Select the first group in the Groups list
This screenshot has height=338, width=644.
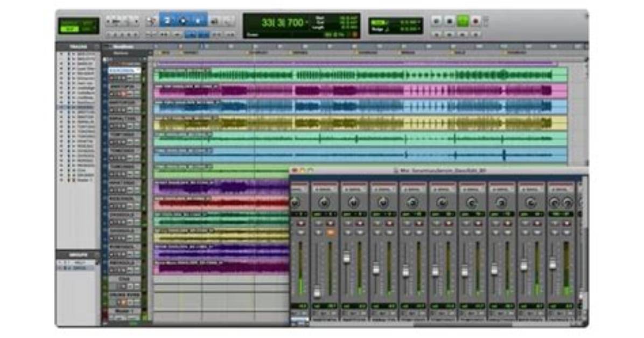[78, 263]
